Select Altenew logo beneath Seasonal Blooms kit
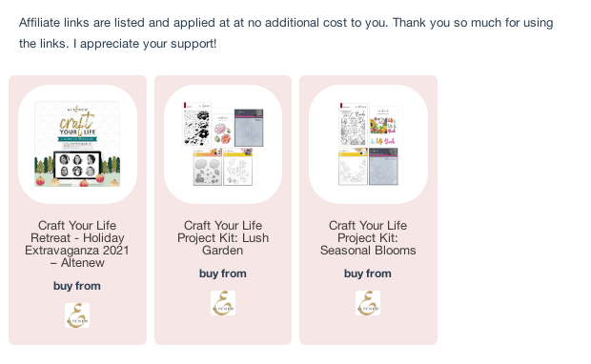This screenshot has height=364, width=591. [x=368, y=303]
